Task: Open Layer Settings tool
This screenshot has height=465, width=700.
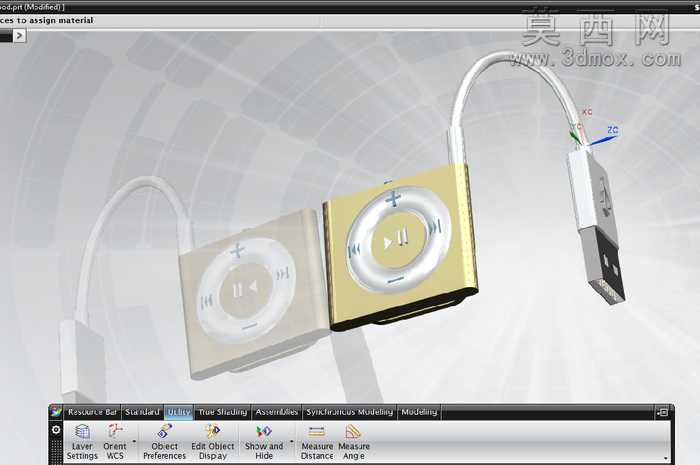Action: tap(82, 441)
